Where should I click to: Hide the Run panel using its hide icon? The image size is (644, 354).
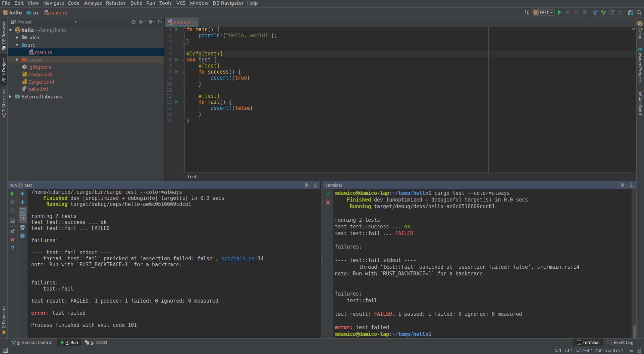[316, 185]
